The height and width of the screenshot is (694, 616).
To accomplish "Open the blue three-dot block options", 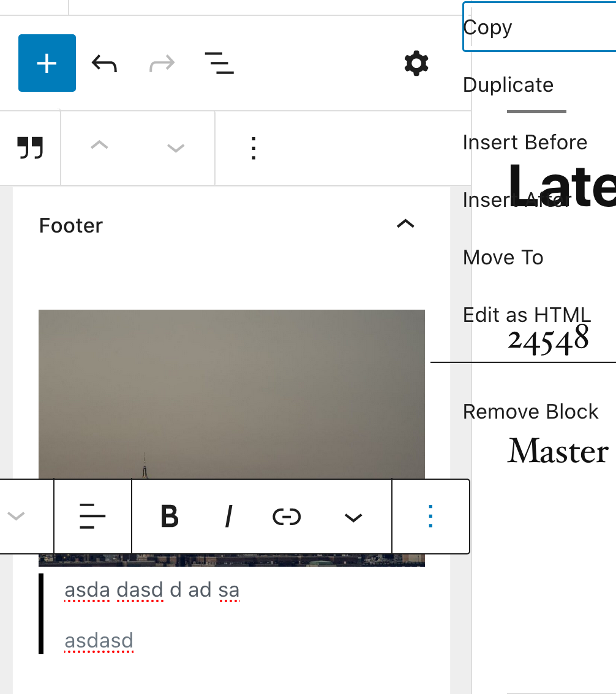I will [x=430, y=516].
